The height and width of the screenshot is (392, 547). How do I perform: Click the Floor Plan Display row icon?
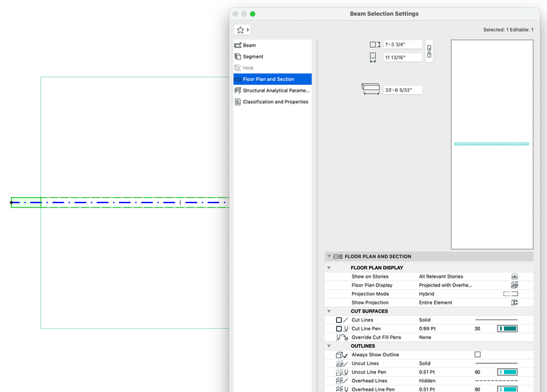tap(514, 285)
